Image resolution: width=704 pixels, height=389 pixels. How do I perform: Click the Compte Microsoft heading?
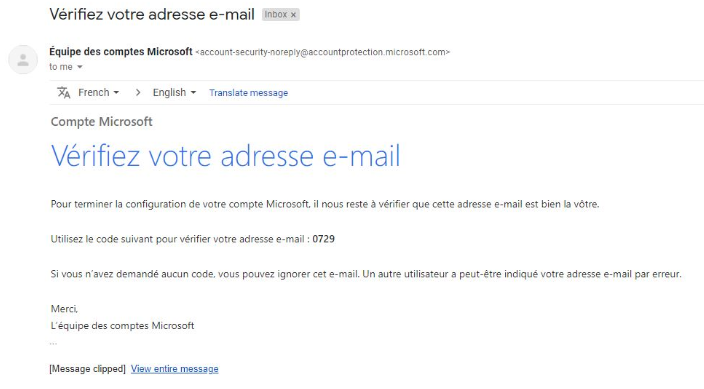[101, 122]
